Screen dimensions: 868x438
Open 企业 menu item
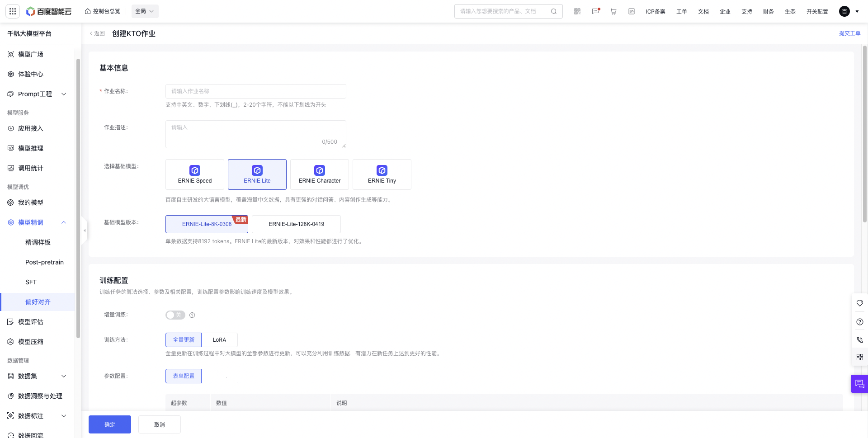725,12
